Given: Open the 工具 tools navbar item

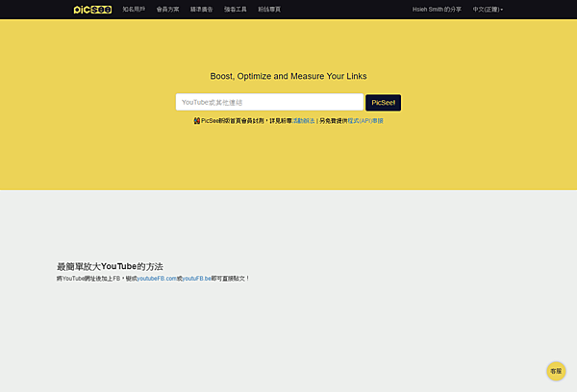Looking at the screenshot, I should coord(236,10).
